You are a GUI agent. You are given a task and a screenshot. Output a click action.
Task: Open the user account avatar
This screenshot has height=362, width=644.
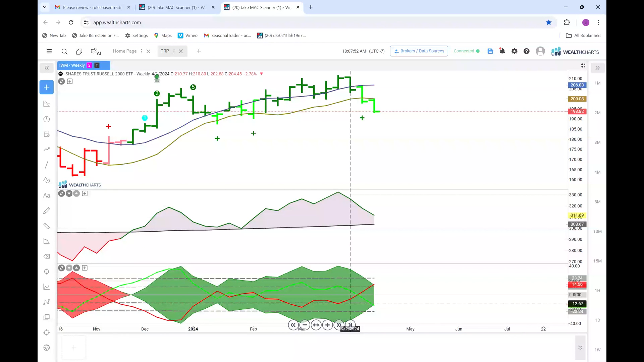[540, 51]
